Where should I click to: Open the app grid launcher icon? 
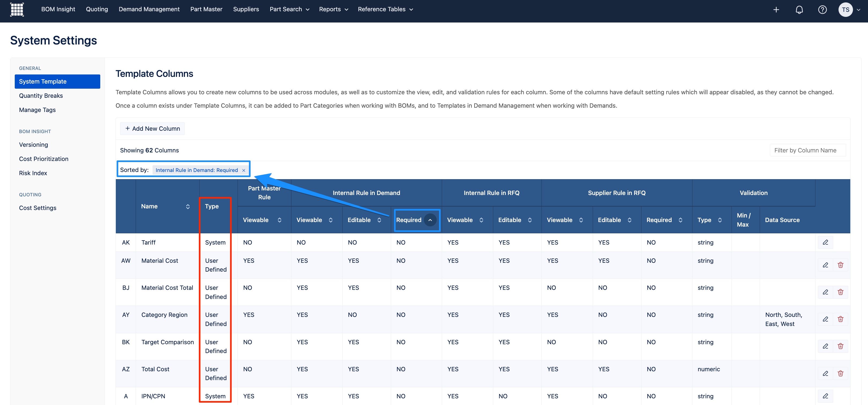tap(17, 9)
